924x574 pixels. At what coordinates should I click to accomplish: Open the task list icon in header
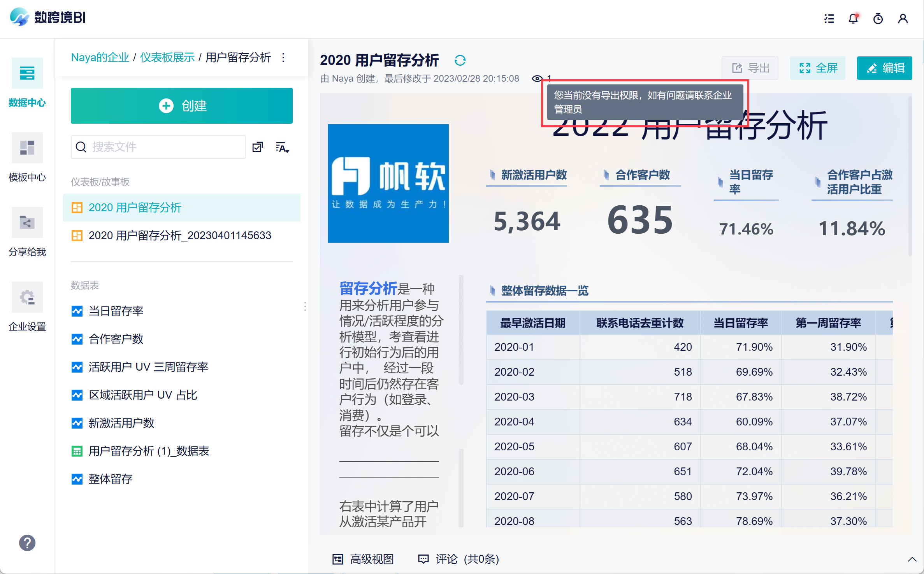click(829, 18)
